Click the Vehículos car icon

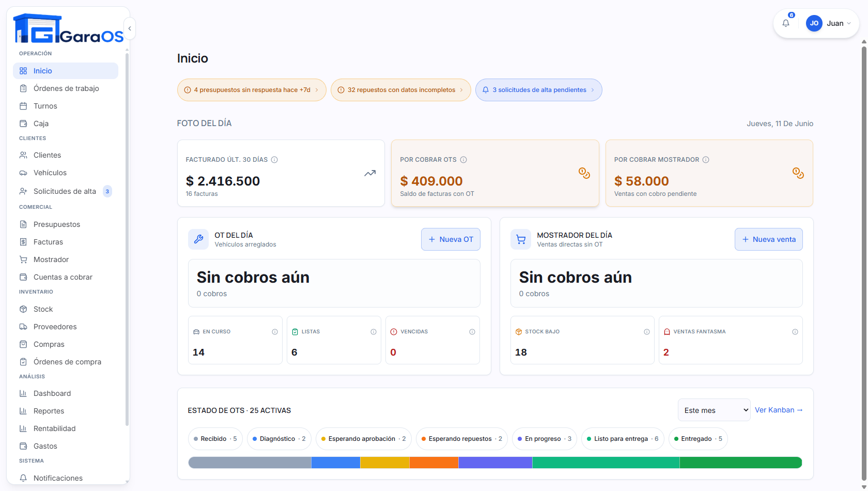tap(23, 173)
